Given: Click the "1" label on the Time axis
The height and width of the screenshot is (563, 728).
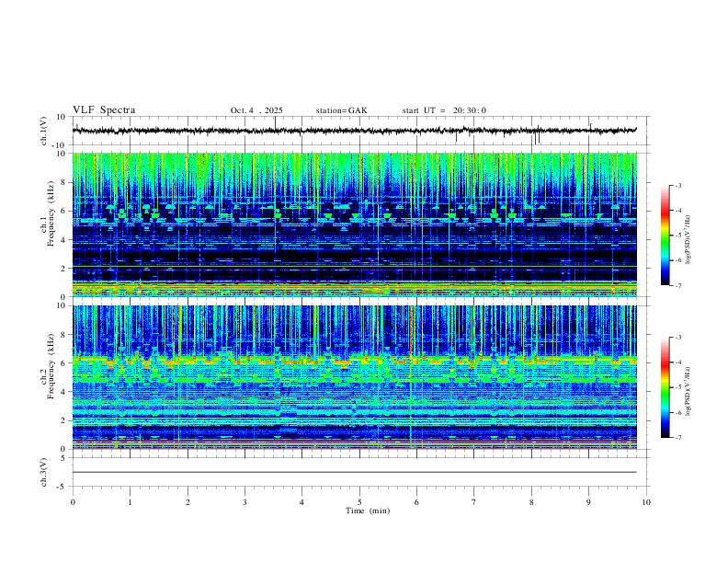Looking at the screenshot, I should 130,502.
